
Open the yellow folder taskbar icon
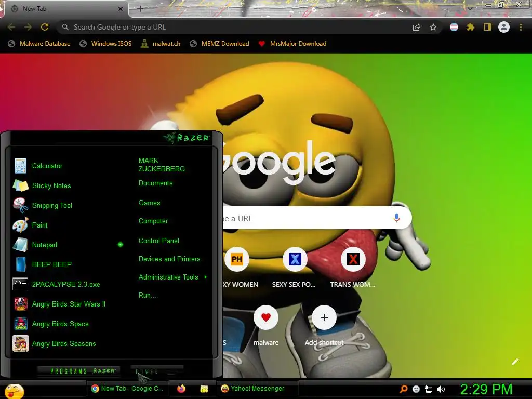[204, 389]
